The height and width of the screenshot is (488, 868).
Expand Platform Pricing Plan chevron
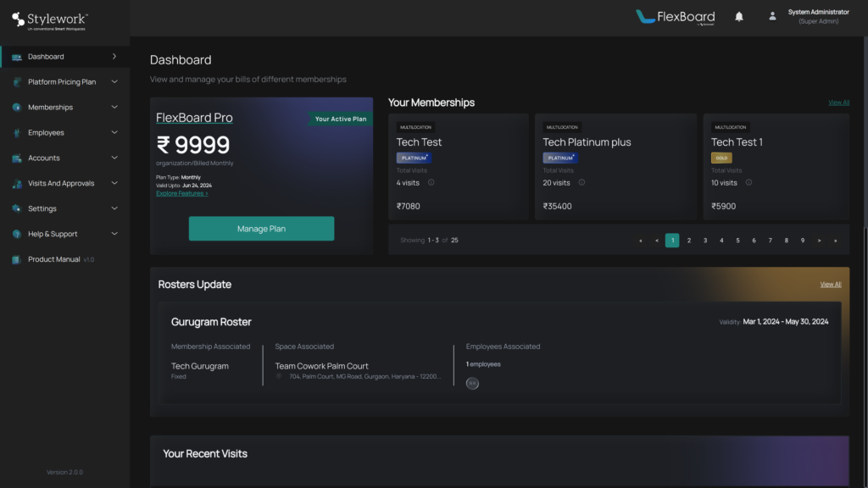(x=114, y=82)
